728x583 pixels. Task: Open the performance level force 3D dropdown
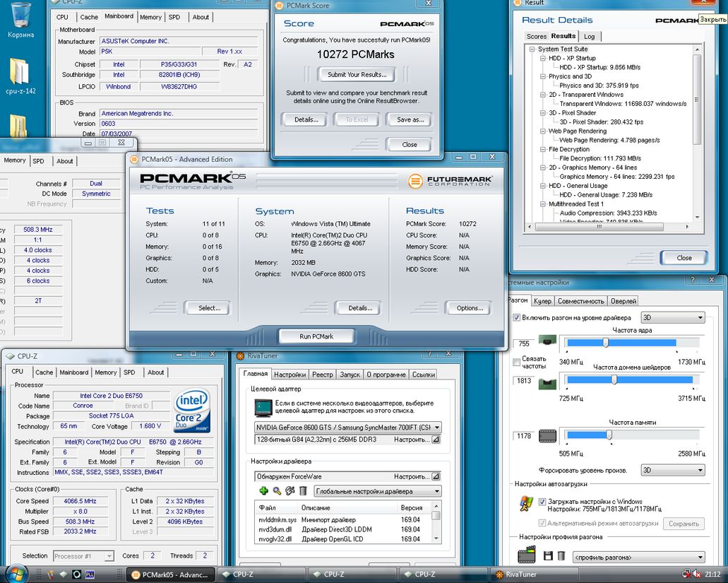[673, 470]
